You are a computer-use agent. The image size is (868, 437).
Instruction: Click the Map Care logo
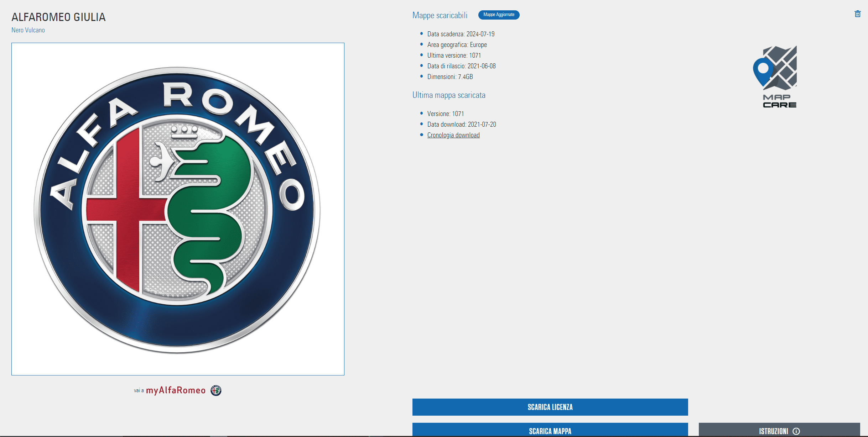[x=775, y=77]
